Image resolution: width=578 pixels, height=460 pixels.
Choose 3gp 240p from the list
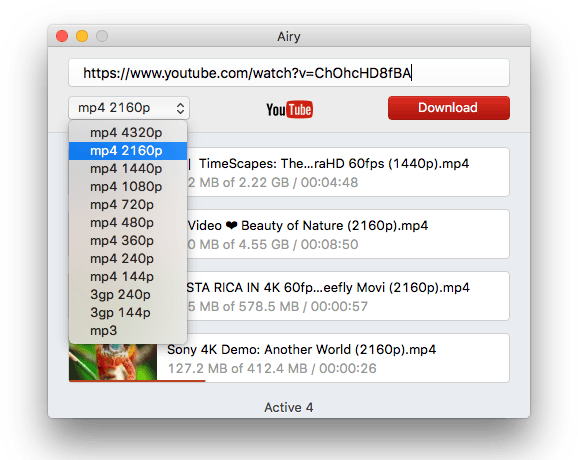[128, 295]
